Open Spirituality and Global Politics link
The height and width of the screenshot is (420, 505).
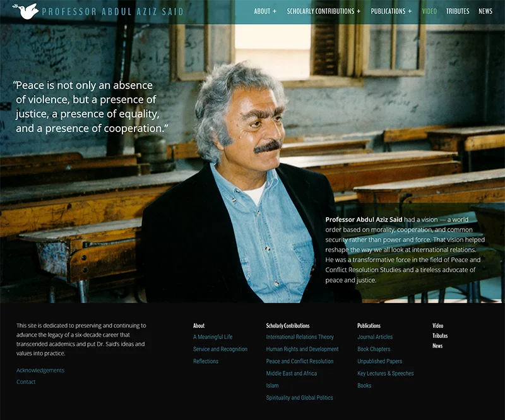coord(299,398)
